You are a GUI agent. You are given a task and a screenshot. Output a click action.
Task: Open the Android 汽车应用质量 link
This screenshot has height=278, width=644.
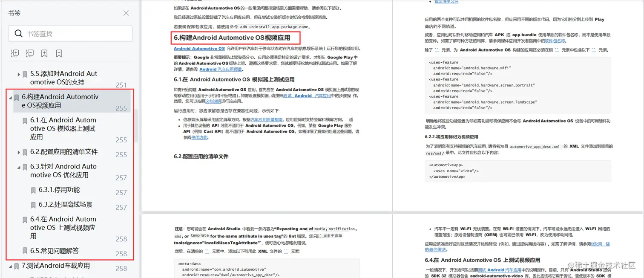tap(221, 69)
